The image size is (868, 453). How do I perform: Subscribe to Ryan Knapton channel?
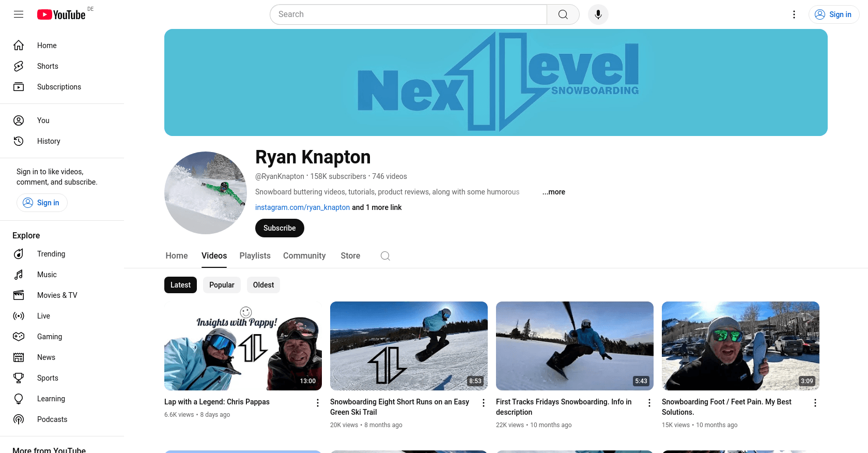coord(280,228)
